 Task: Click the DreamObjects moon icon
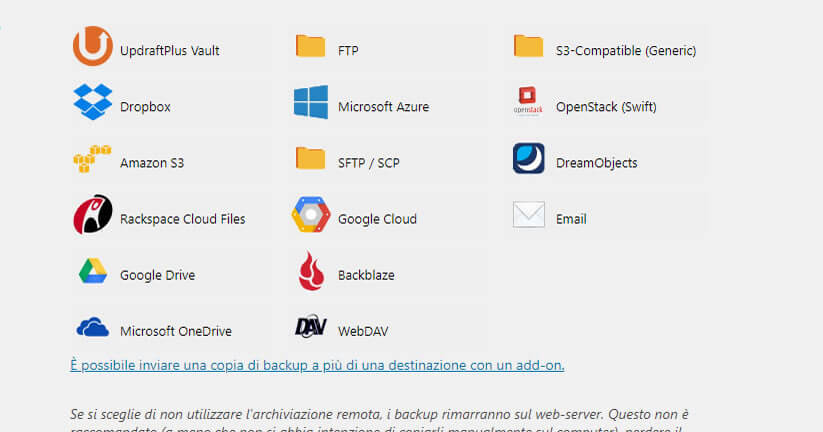click(529, 158)
